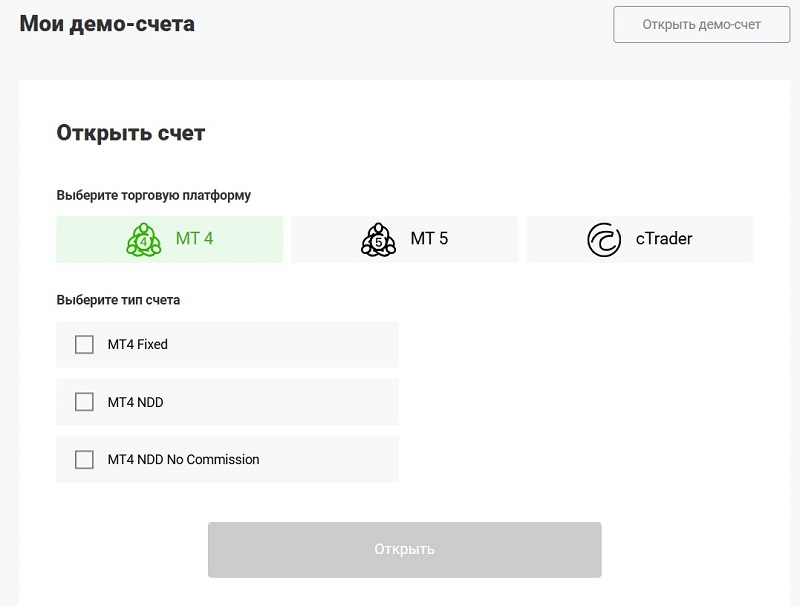The width and height of the screenshot is (800, 606).
Task: Click the cTrader circular logo icon
Action: coord(605,240)
